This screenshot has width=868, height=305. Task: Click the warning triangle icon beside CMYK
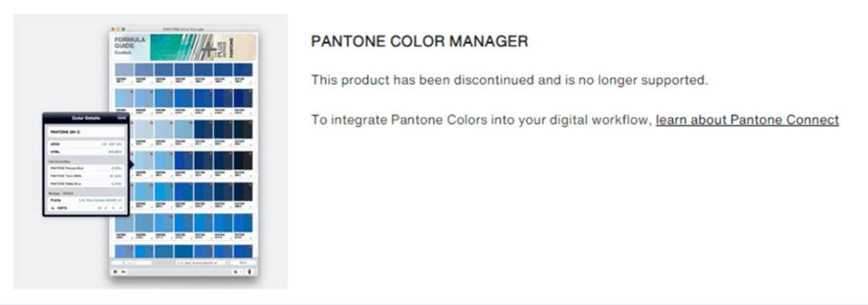pos(52,208)
